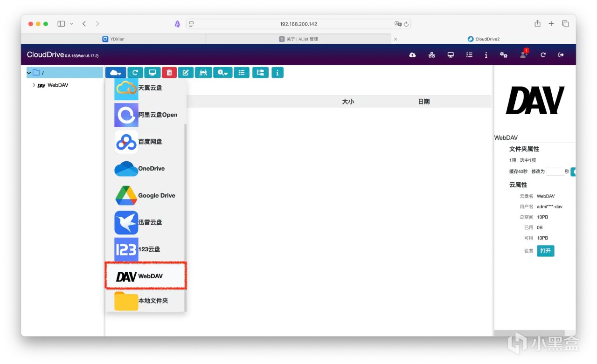Click the user icon with red alert badge

click(524, 54)
